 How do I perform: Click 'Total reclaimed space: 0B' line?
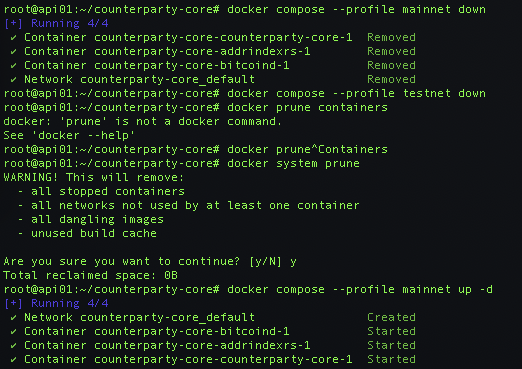(91, 276)
